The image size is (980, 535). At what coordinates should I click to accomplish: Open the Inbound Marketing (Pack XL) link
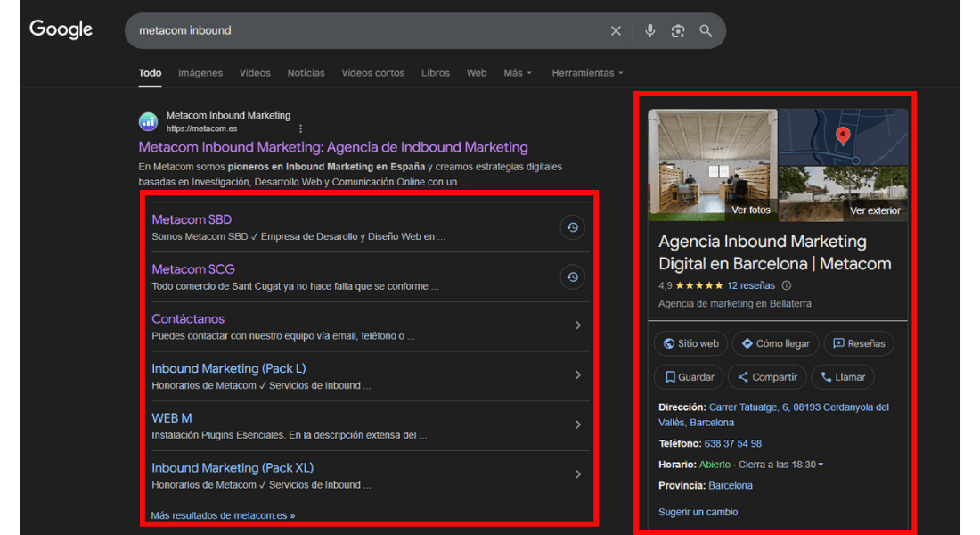coord(233,468)
